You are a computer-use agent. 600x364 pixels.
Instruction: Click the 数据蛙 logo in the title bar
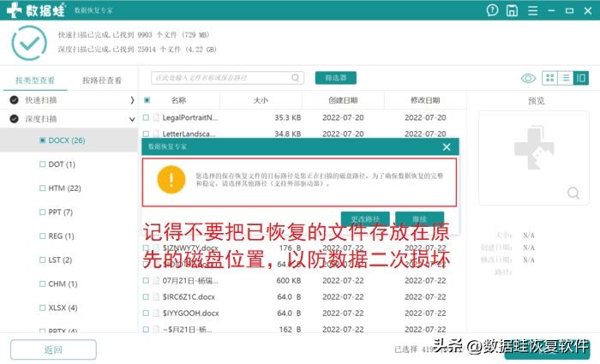36,10
